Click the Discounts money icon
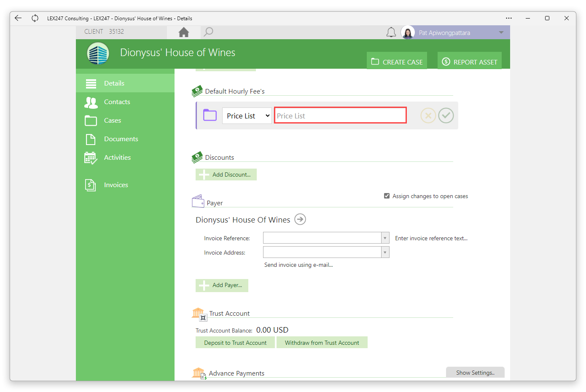 197,157
